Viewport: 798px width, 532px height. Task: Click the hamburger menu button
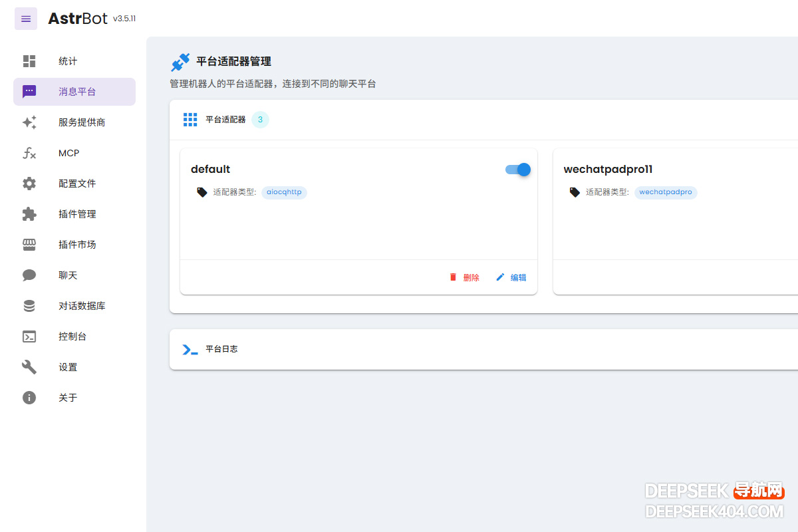coord(26,19)
